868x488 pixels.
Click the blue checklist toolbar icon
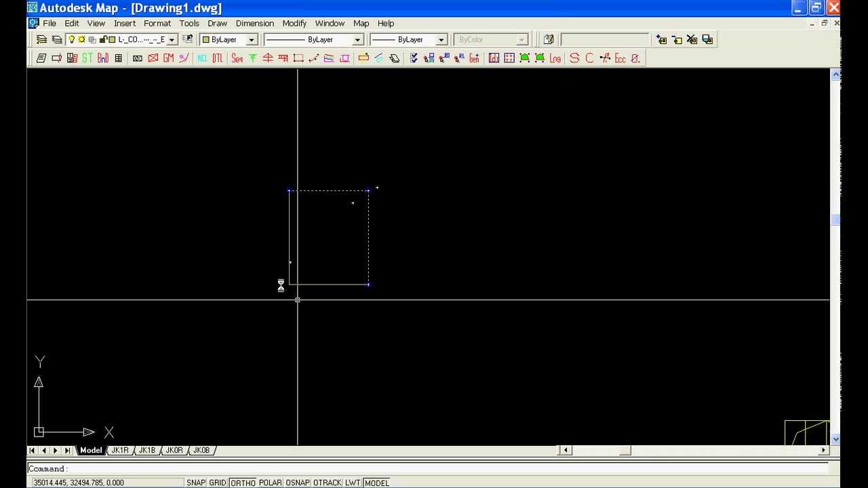tap(414, 58)
